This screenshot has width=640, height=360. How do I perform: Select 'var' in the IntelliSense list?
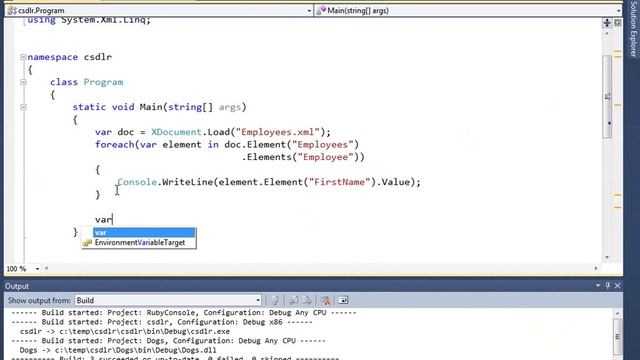pyautogui.click(x=144, y=232)
